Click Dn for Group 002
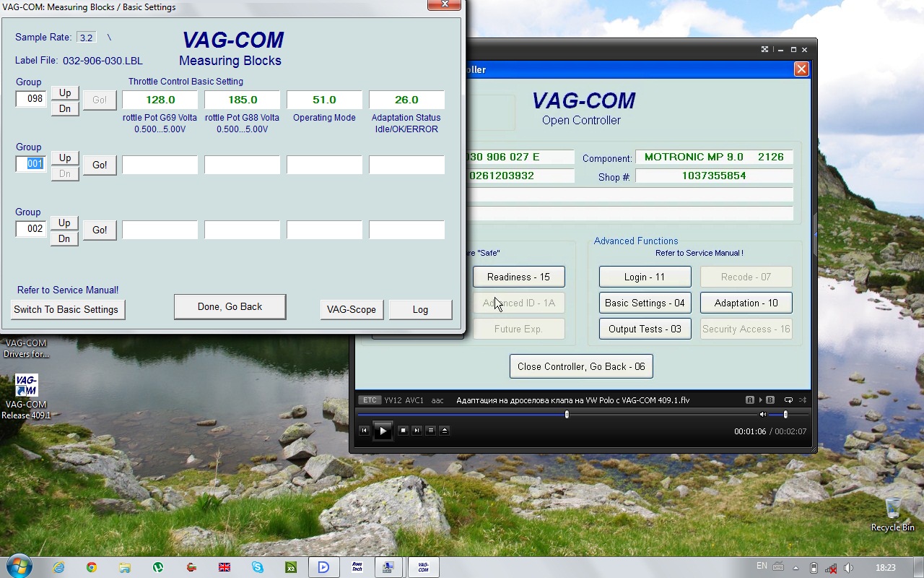 pyautogui.click(x=65, y=238)
